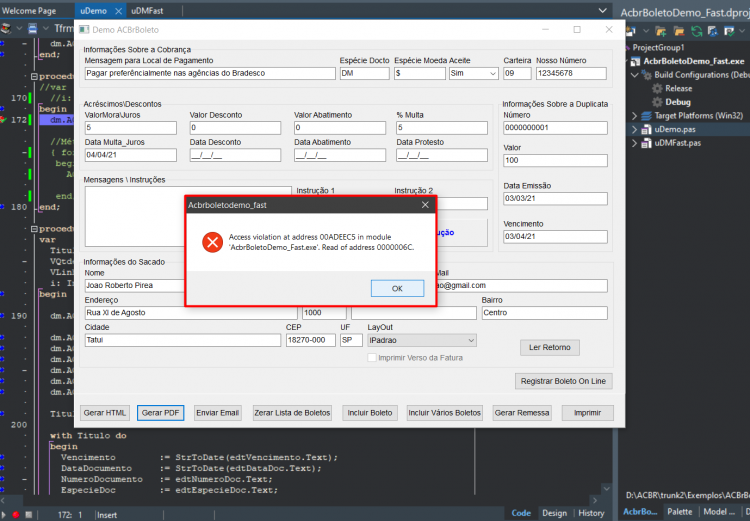Open the Aceite 'Sim' combo box
This screenshot has width=750, height=521.
click(474, 73)
